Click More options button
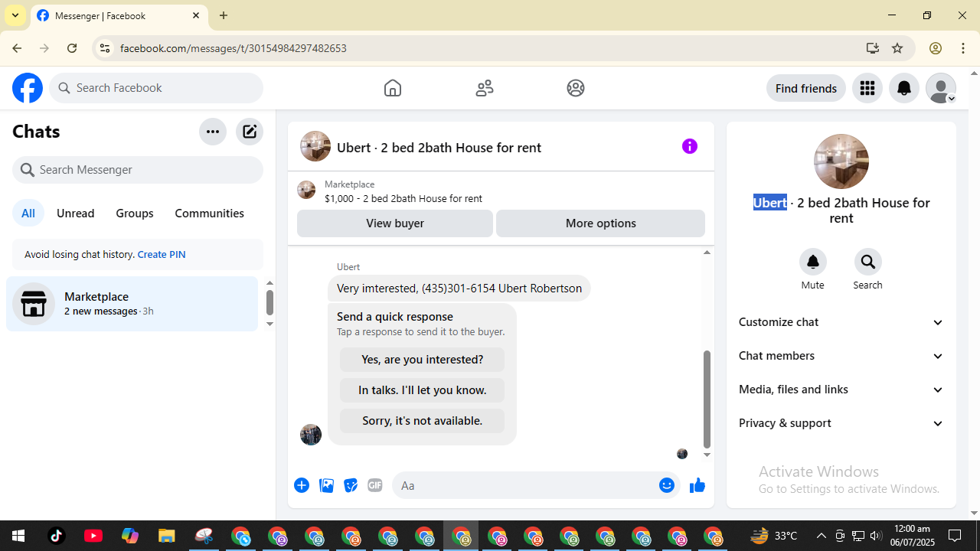Image resolution: width=980 pixels, height=551 pixels. pyautogui.click(x=600, y=223)
